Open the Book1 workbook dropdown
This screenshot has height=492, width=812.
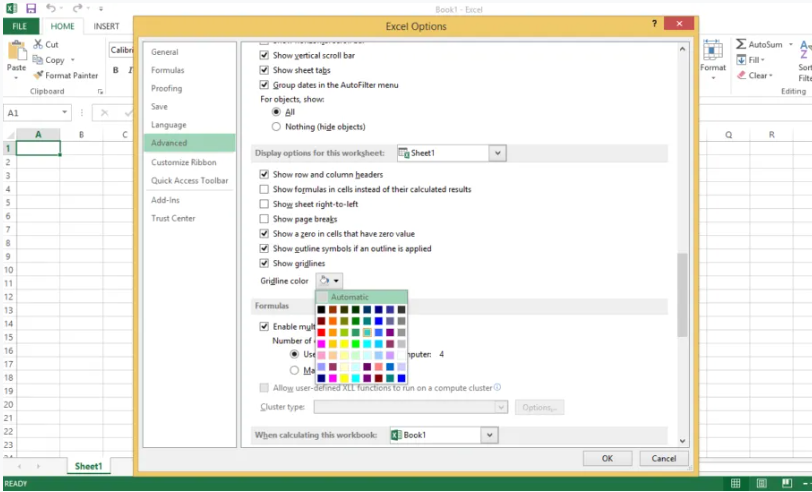tap(488, 435)
